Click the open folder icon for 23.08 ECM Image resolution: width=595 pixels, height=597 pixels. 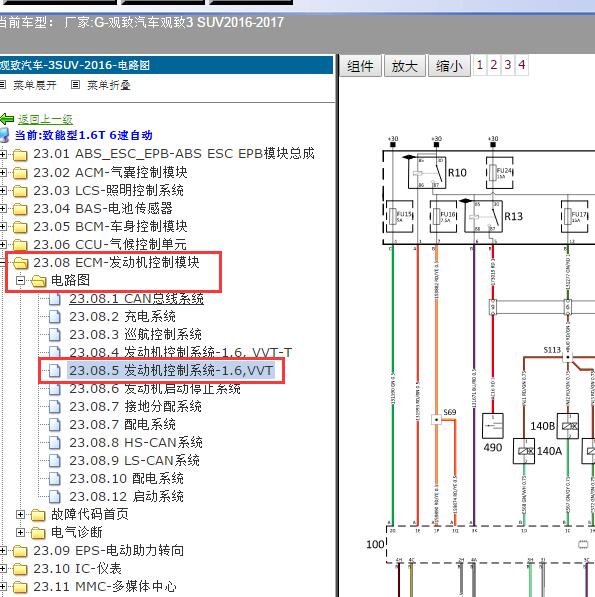point(21,263)
